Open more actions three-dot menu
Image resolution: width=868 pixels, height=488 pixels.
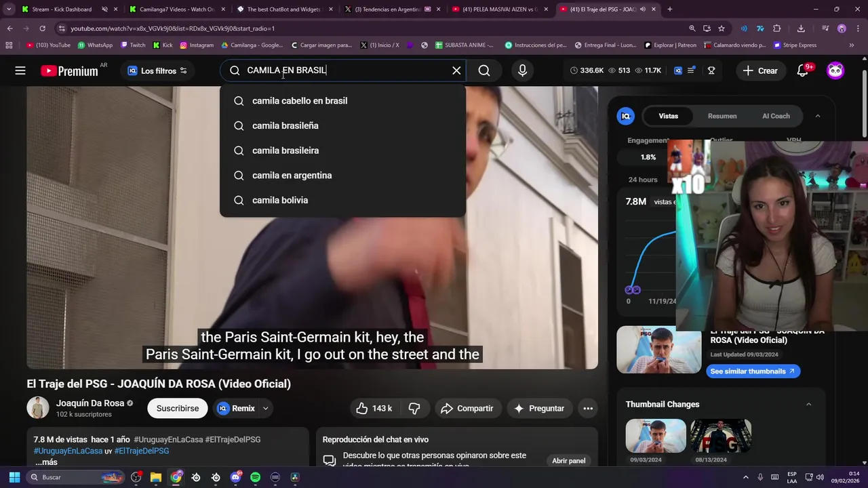[588, 408]
